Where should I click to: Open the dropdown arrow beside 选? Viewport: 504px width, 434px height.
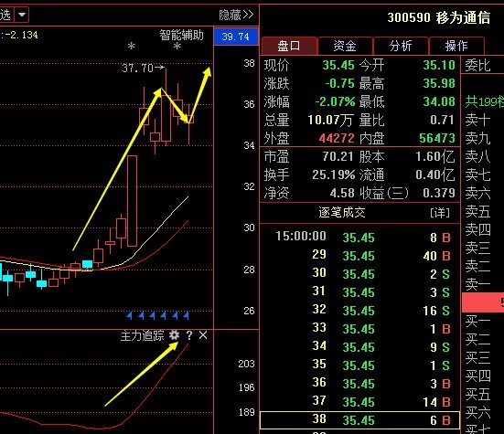22,15
